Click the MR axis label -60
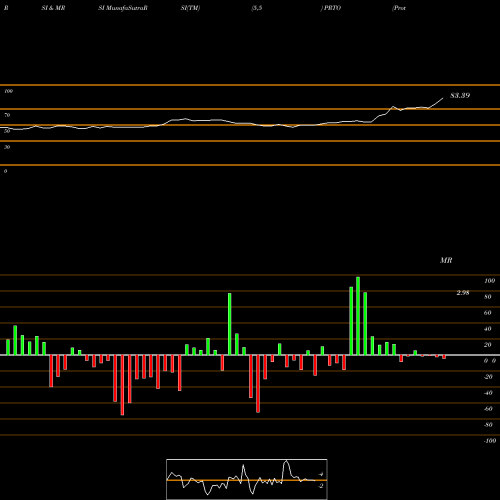The image size is (500, 500). 488,409
